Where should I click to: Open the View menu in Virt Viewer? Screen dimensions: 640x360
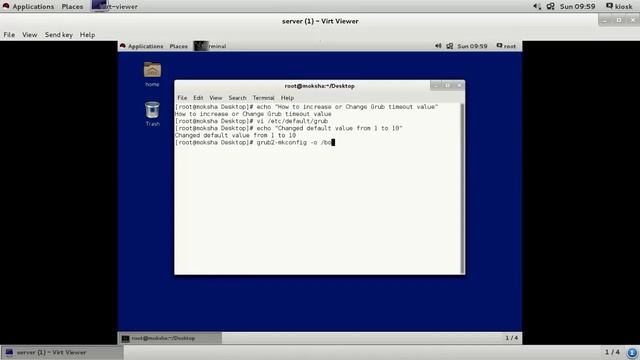pos(29,35)
